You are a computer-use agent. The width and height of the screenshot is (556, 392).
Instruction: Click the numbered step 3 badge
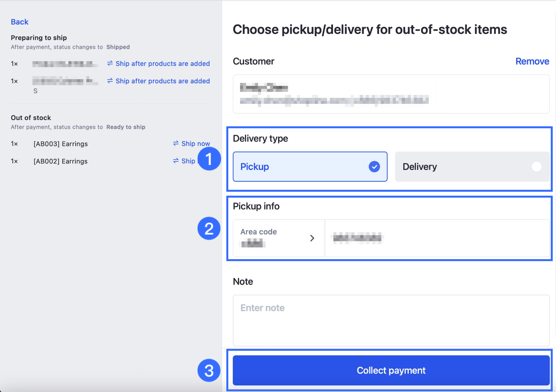point(209,370)
